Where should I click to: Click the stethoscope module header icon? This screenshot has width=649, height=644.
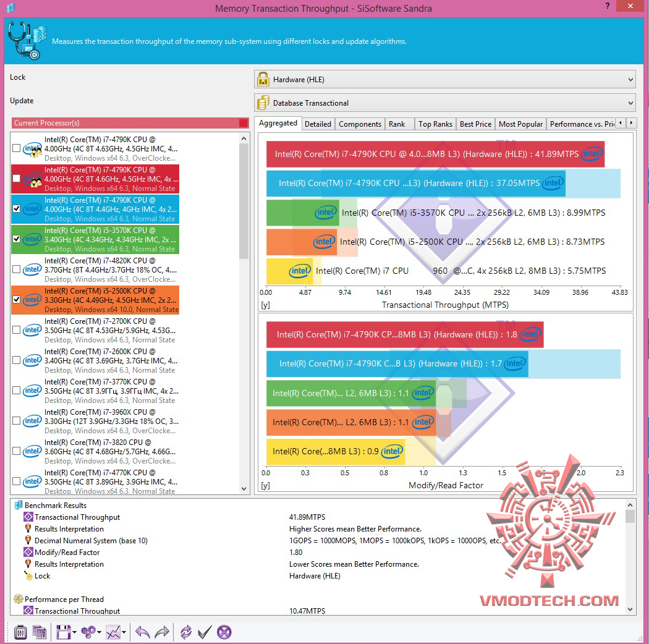pyautogui.click(x=27, y=41)
